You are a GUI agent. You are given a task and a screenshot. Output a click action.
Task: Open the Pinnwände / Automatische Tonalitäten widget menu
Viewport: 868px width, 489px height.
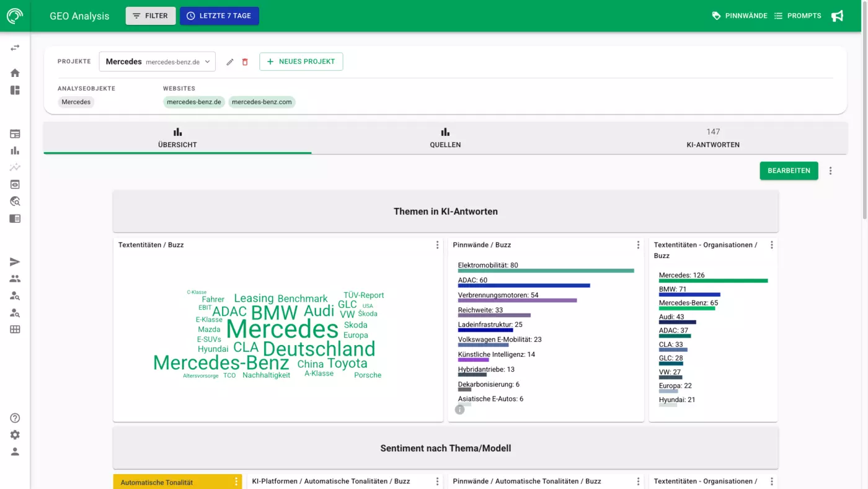point(638,482)
